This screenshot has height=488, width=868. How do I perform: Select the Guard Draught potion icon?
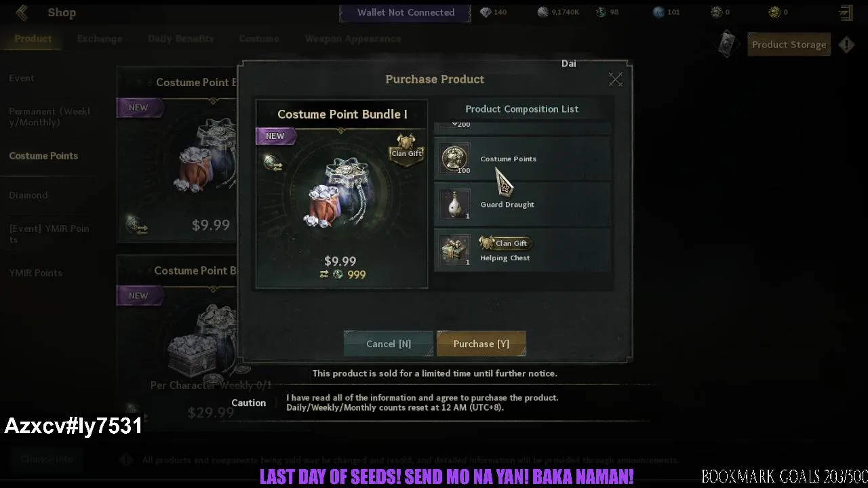[455, 204]
